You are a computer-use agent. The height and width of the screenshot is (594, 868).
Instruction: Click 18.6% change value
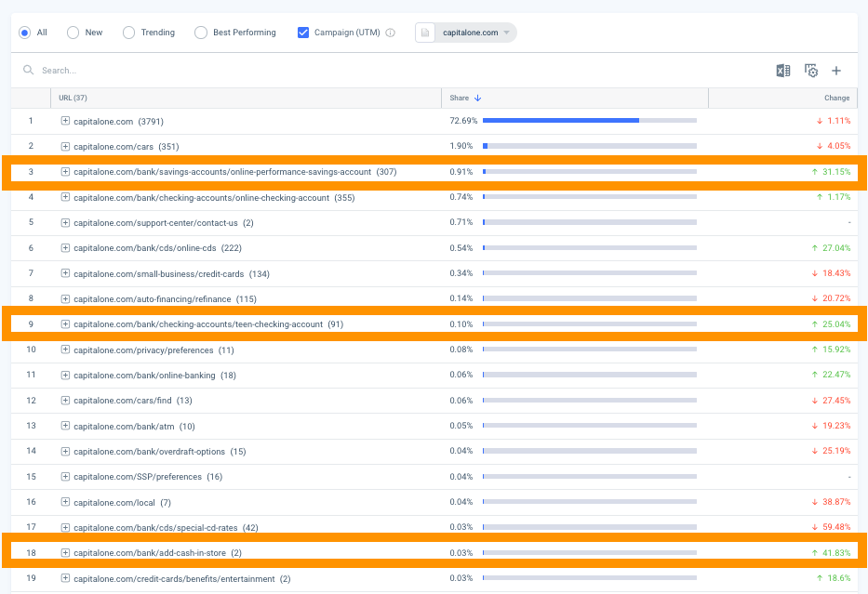point(838,578)
